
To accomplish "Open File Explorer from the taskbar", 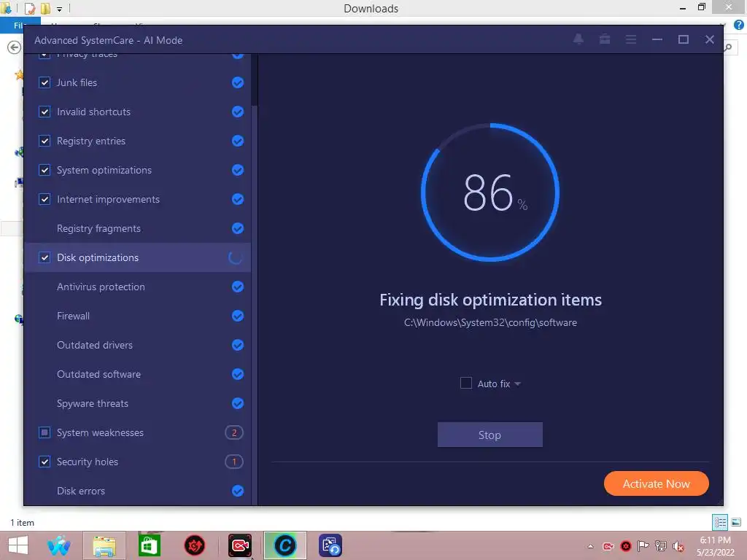I will [x=104, y=545].
